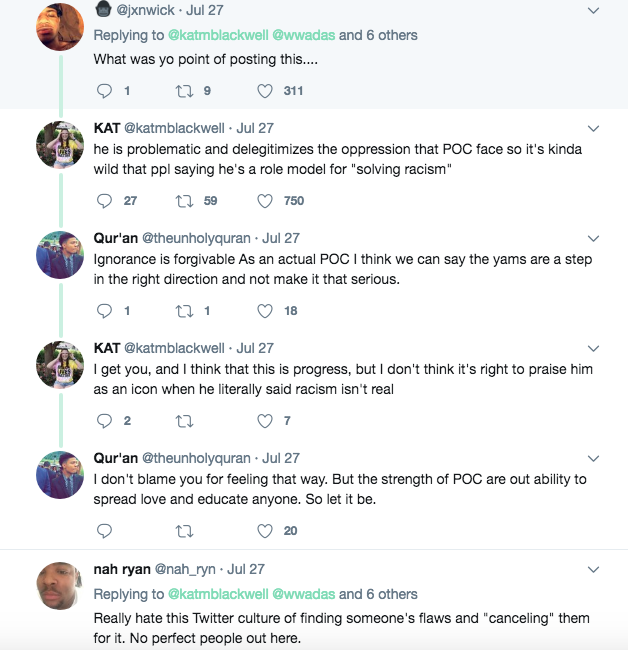
Task: Reply to jxnwick's tweet
Action: [x=104, y=91]
